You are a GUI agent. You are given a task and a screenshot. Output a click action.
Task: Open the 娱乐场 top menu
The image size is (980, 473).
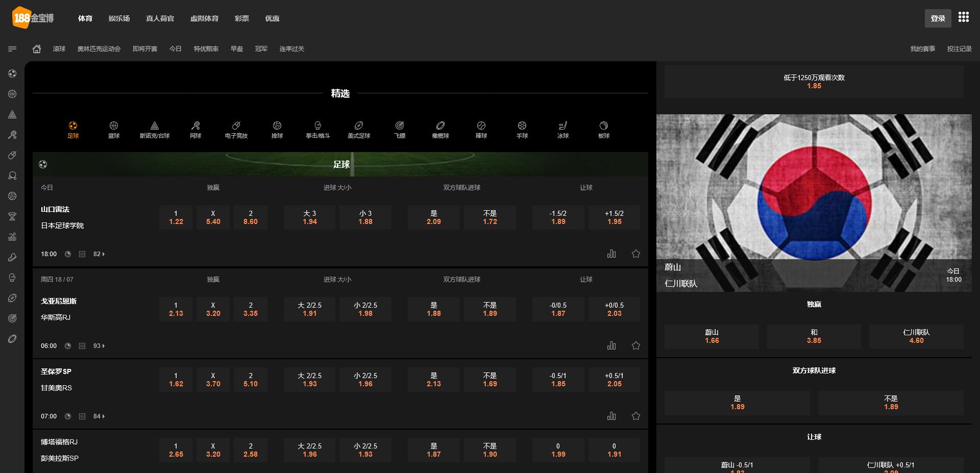pyautogui.click(x=119, y=18)
